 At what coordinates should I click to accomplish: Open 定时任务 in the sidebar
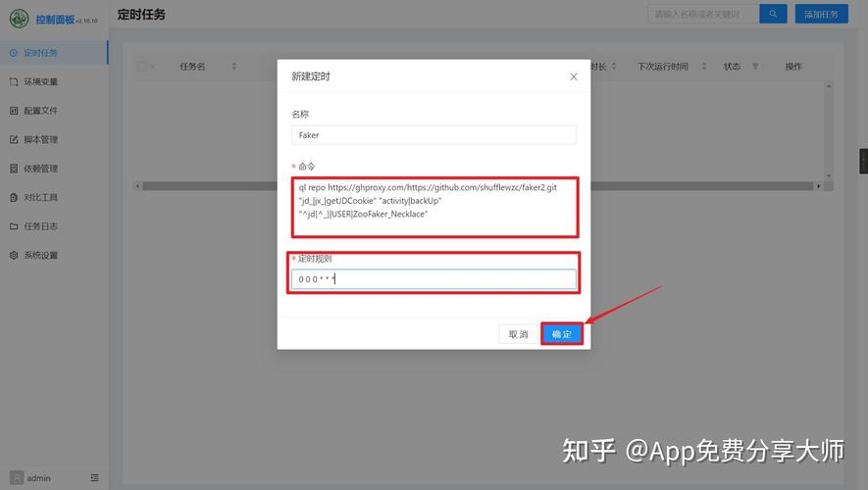point(54,53)
